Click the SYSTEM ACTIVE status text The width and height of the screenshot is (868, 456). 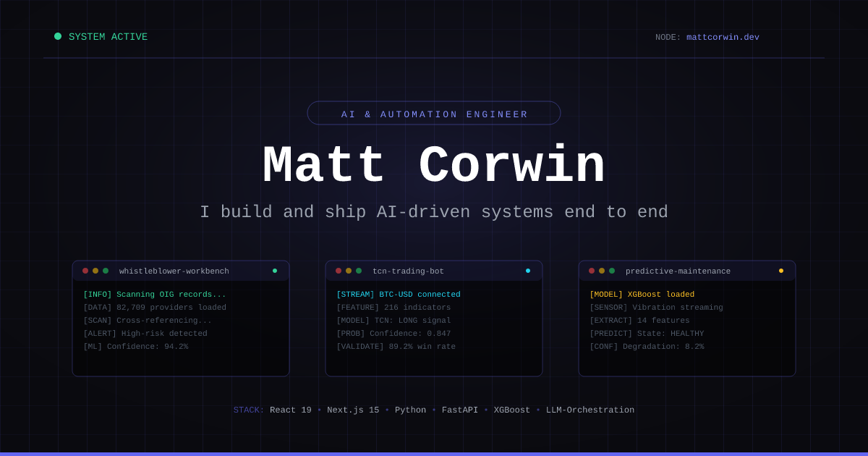pos(108,37)
